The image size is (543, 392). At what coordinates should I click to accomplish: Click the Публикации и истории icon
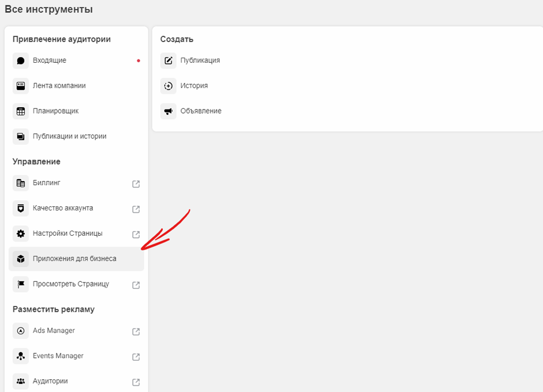point(21,137)
